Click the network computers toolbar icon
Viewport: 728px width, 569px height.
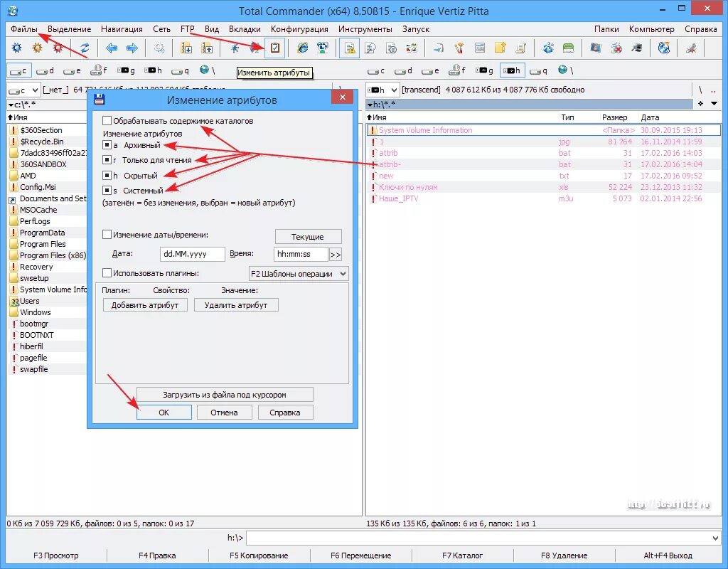[x=323, y=48]
